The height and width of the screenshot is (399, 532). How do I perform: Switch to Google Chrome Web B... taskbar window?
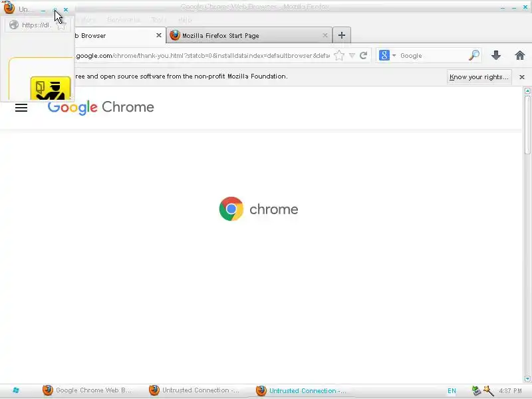tap(88, 390)
